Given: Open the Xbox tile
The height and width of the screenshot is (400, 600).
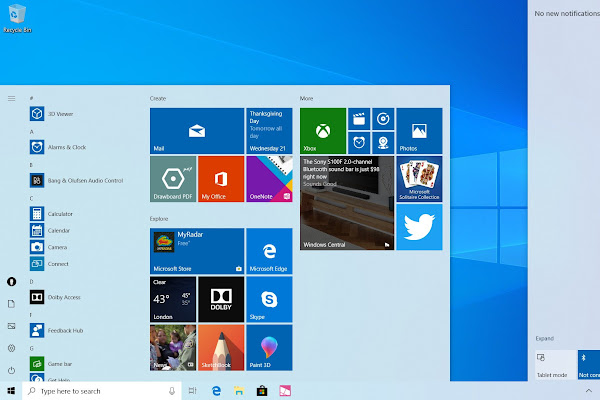Looking at the screenshot, I should click(x=322, y=131).
